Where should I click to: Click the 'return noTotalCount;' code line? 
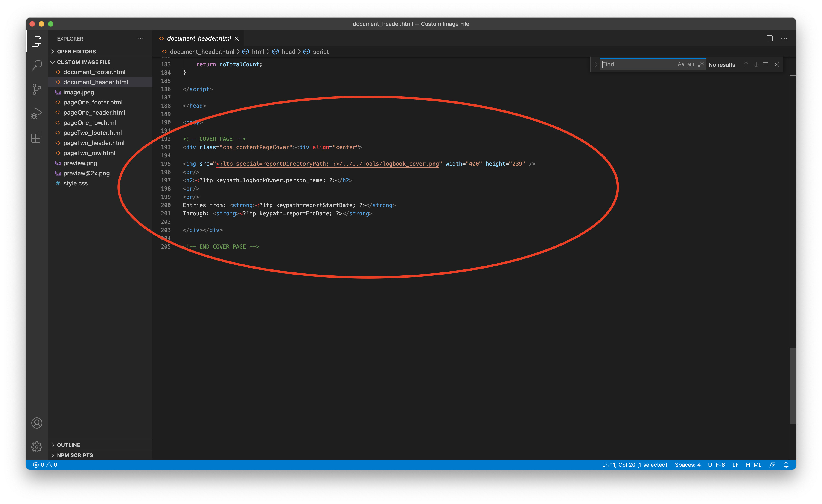coord(229,64)
